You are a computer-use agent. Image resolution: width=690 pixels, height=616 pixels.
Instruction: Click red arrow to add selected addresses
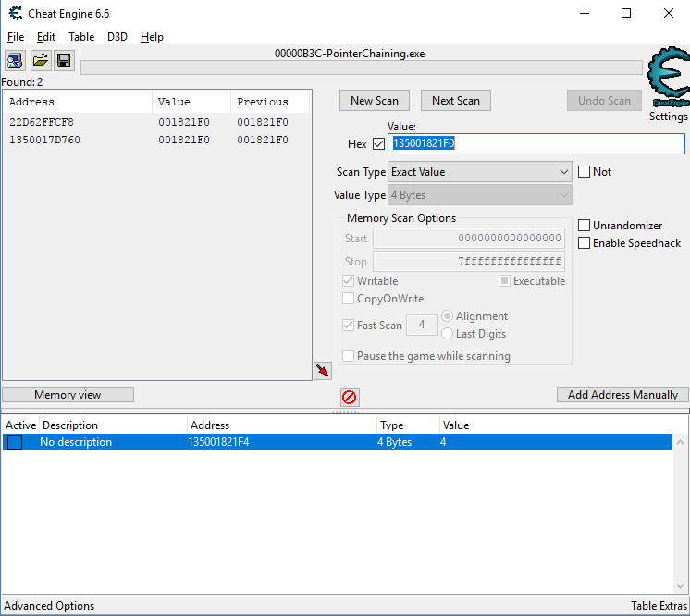click(323, 371)
